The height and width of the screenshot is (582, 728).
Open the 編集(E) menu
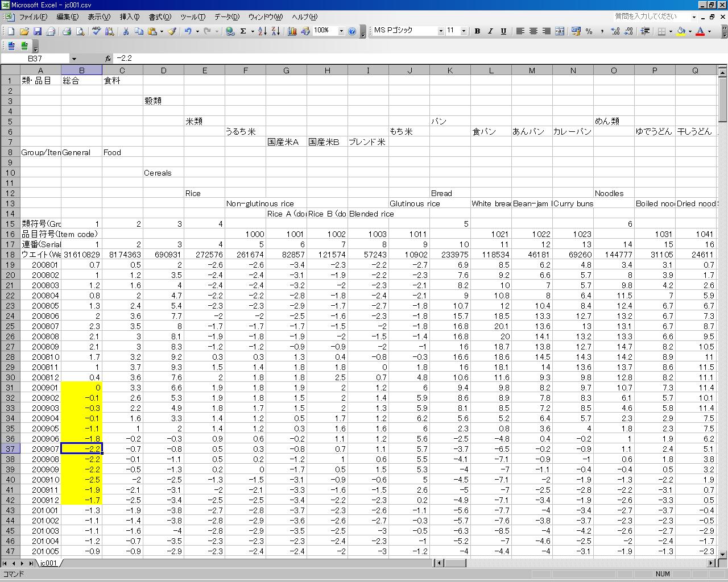[x=68, y=17]
